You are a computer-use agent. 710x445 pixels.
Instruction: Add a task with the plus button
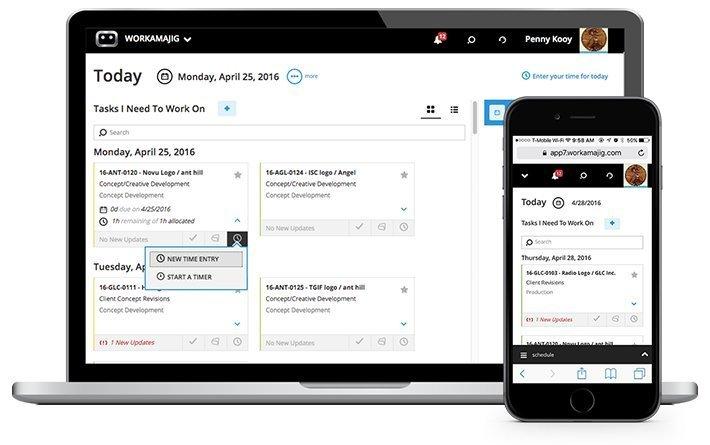[227, 108]
